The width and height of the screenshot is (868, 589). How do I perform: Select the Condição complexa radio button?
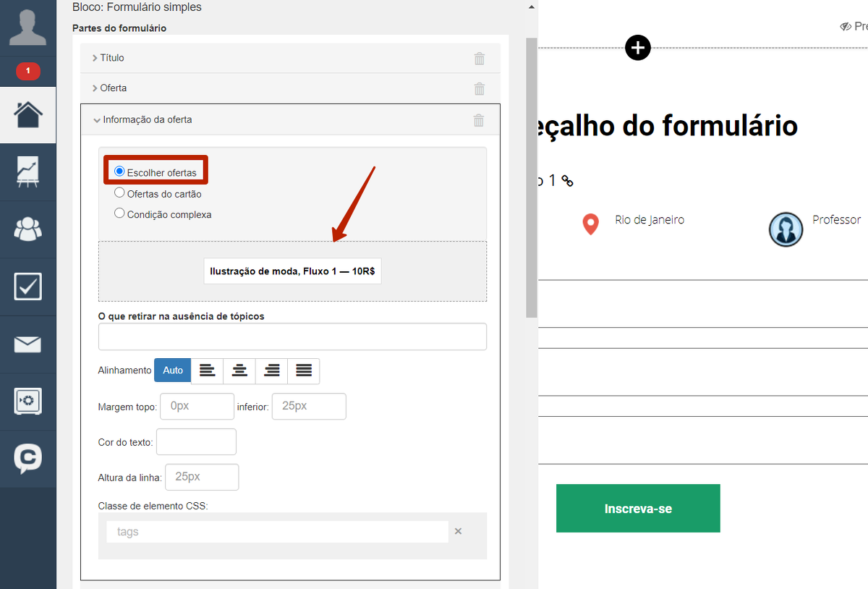[120, 213]
